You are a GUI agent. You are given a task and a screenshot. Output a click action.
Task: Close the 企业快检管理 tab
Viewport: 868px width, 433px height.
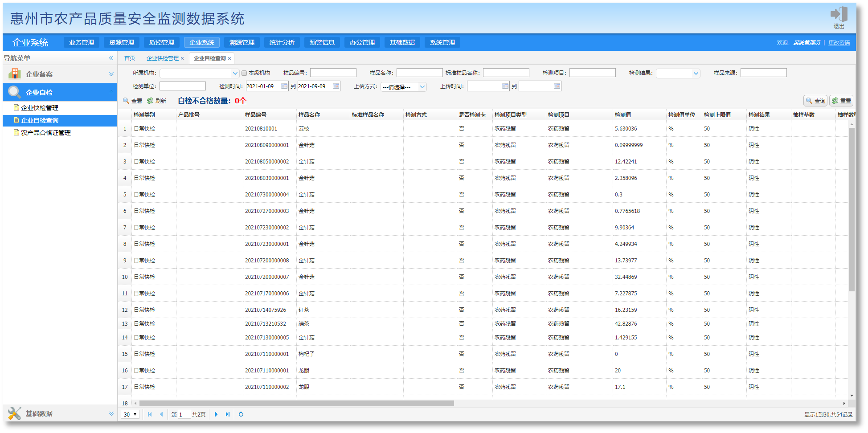click(182, 59)
